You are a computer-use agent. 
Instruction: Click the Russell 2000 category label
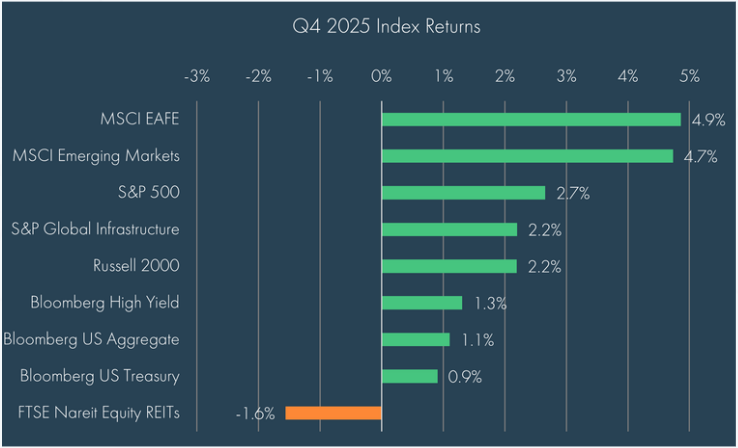[x=135, y=266]
